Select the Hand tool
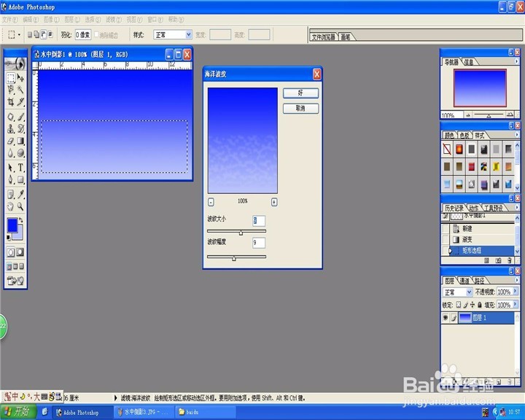The width and height of the screenshot is (525, 420). tap(11, 206)
